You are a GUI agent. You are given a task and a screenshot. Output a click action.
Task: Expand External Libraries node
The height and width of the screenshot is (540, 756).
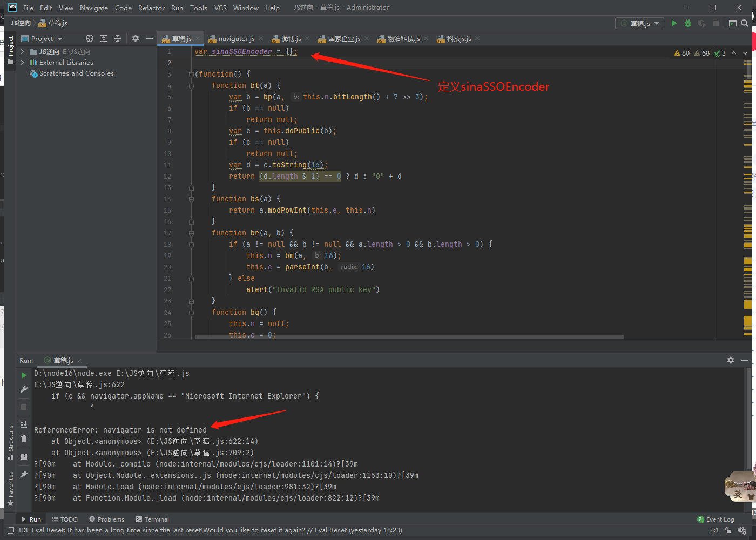point(23,63)
